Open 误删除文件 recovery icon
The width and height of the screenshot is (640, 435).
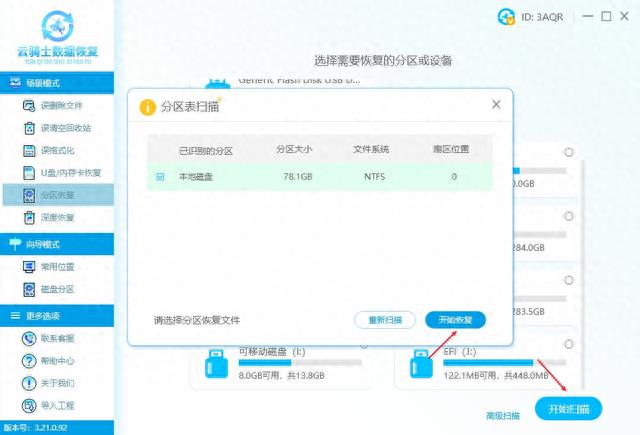pyautogui.click(x=29, y=106)
